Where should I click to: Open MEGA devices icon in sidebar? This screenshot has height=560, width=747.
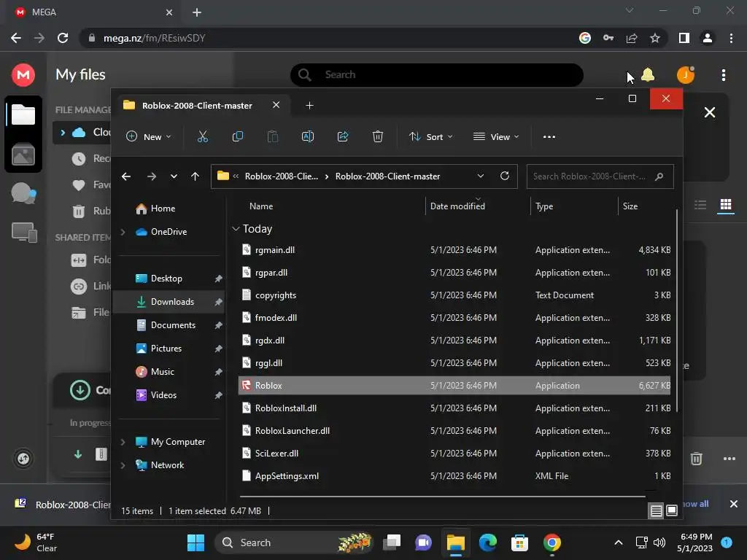24,233
